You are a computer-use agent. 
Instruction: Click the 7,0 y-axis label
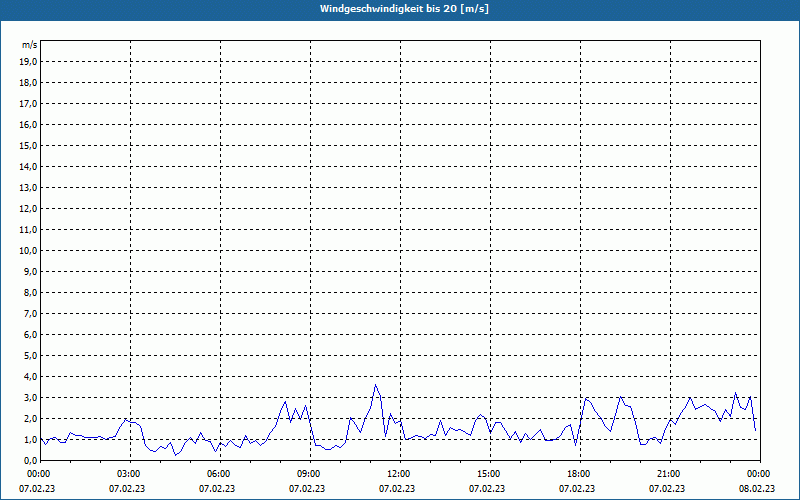pyautogui.click(x=31, y=313)
